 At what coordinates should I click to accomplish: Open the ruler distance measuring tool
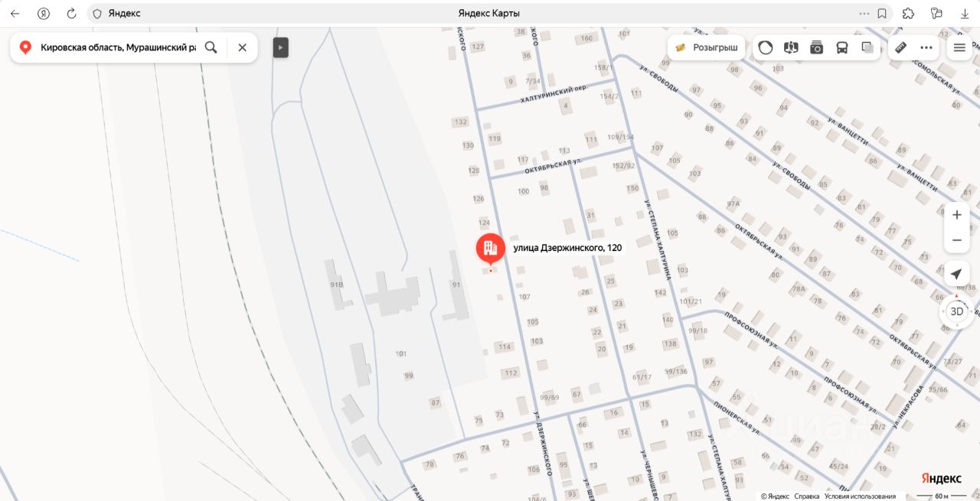tap(900, 47)
